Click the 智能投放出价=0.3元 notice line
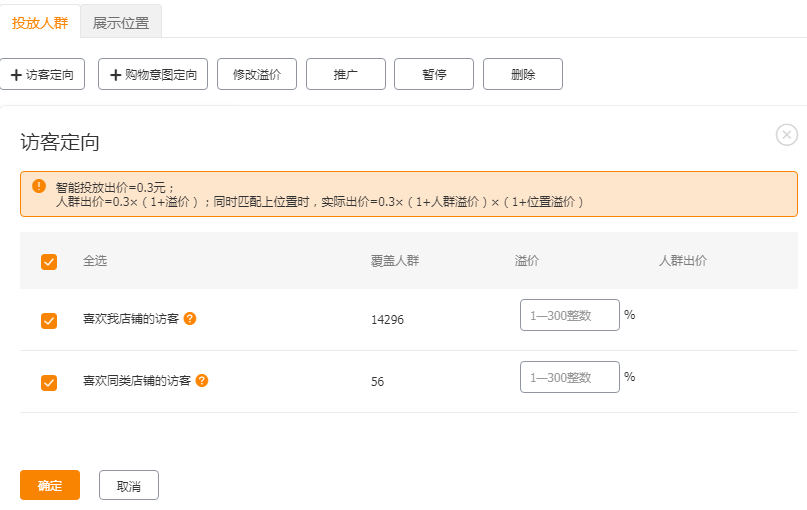The image size is (807, 510). (x=115, y=188)
